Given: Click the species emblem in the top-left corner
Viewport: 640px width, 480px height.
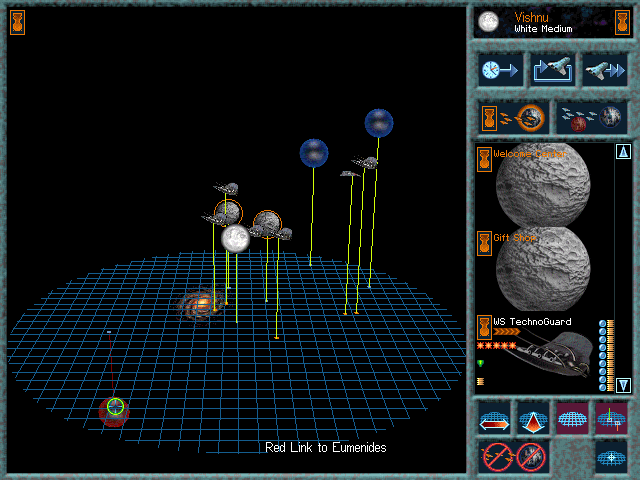Looking at the screenshot, I should 18,22.
